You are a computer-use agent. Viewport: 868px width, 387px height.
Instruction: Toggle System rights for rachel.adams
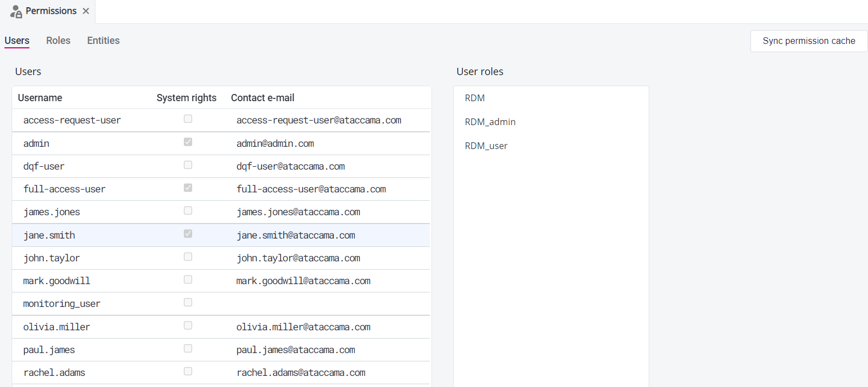point(188,370)
